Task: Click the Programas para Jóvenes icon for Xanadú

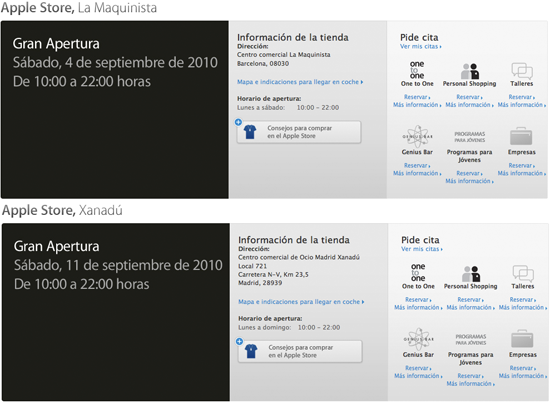Action: [x=471, y=340]
